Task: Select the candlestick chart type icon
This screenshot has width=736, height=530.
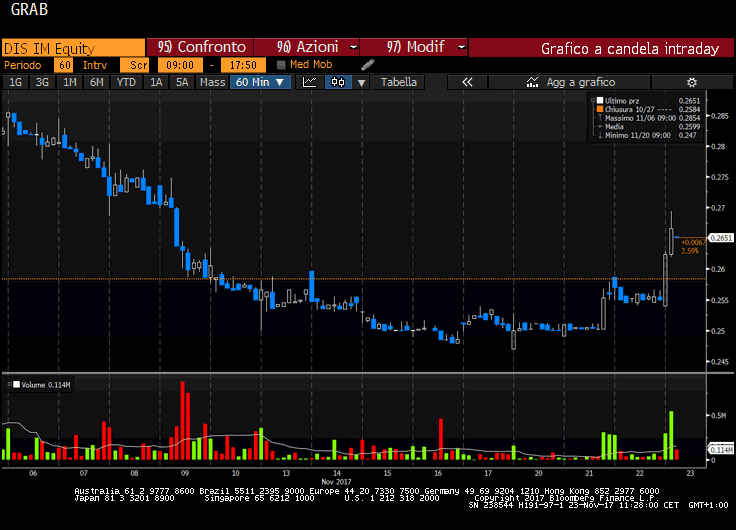Action: point(339,82)
